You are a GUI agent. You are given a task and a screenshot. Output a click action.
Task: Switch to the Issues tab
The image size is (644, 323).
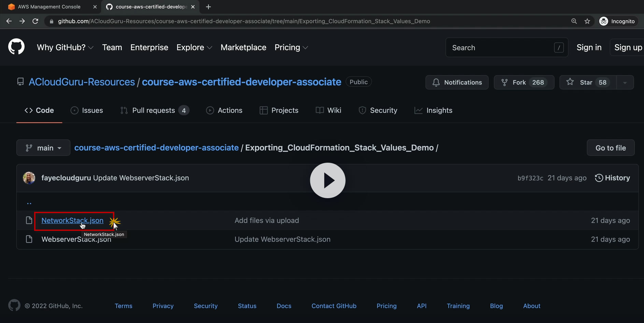[87, 111]
